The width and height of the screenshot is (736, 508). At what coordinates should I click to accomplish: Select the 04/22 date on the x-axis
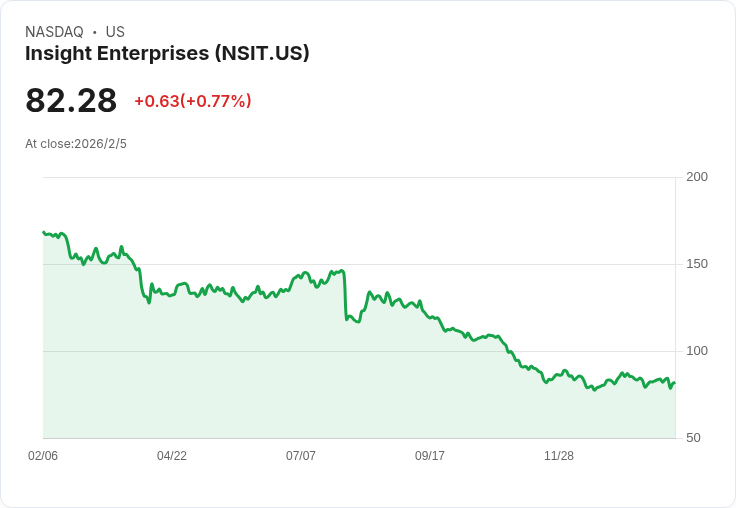click(x=172, y=456)
